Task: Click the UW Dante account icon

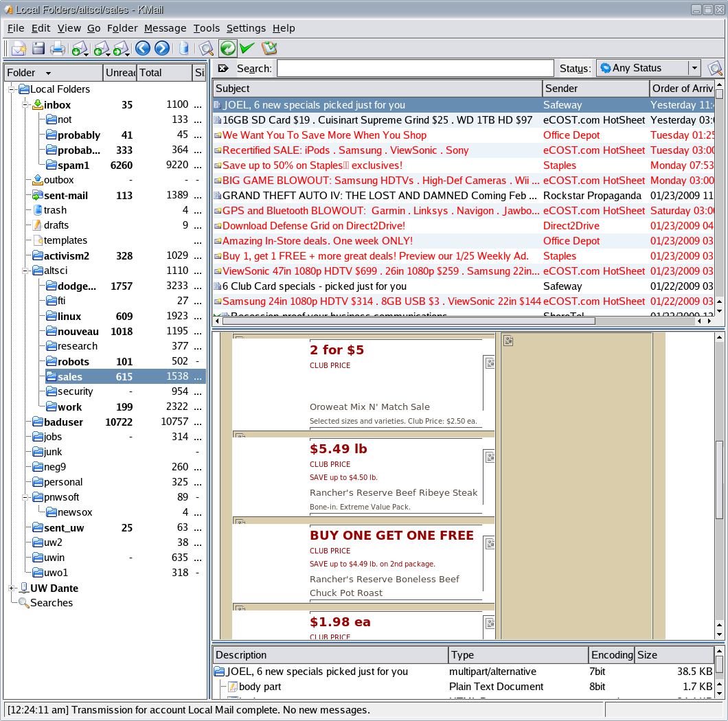Action: point(23,588)
